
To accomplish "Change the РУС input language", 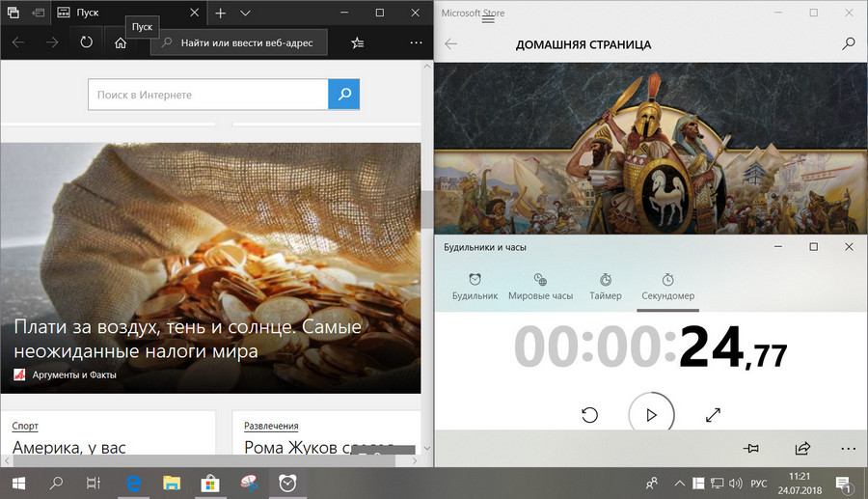I will coord(758,484).
